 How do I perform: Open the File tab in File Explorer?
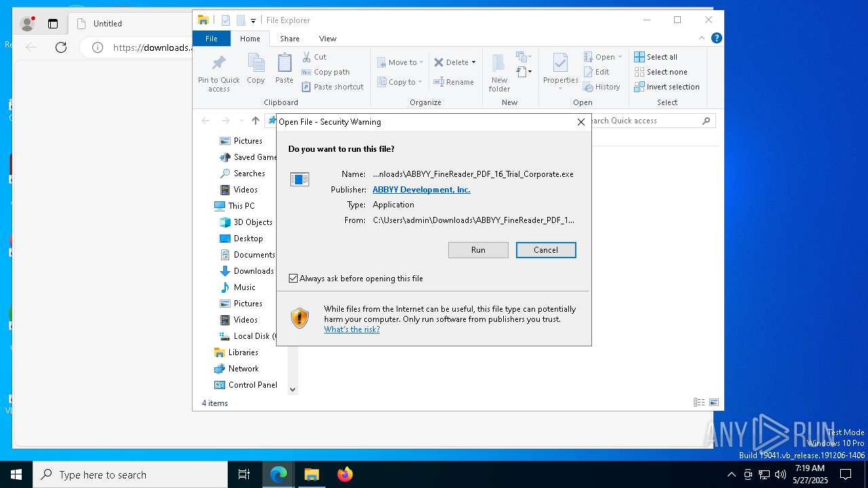[x=212, y=39]
